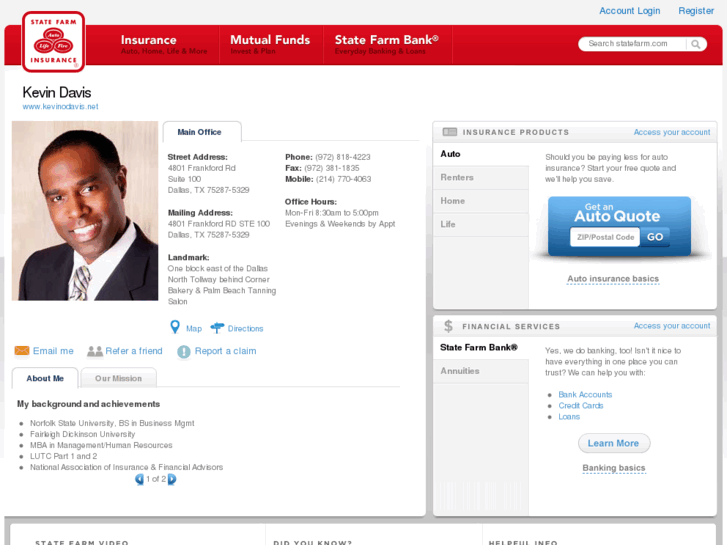Click the map pin icon
Screen dimensions: 727x545
[175, 327]
